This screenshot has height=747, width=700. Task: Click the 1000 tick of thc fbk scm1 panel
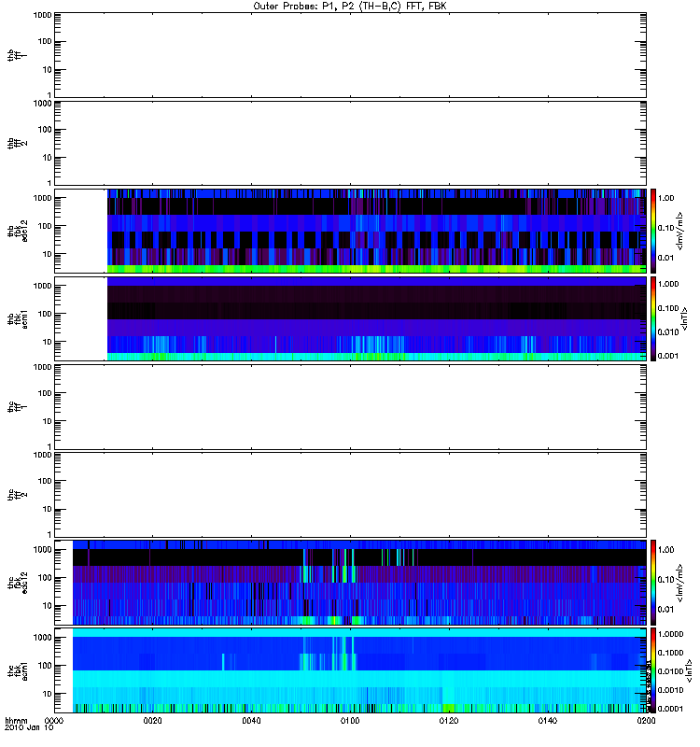coord(42,638)
